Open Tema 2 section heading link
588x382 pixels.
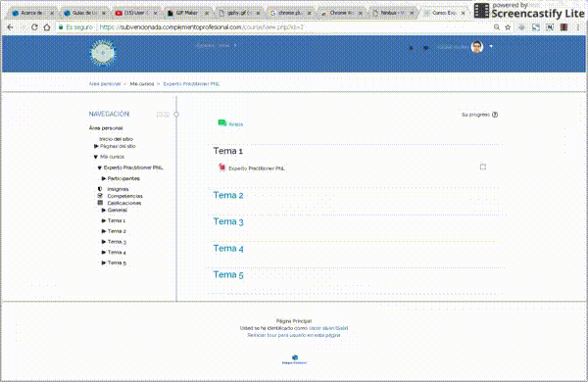pos(228,195)
